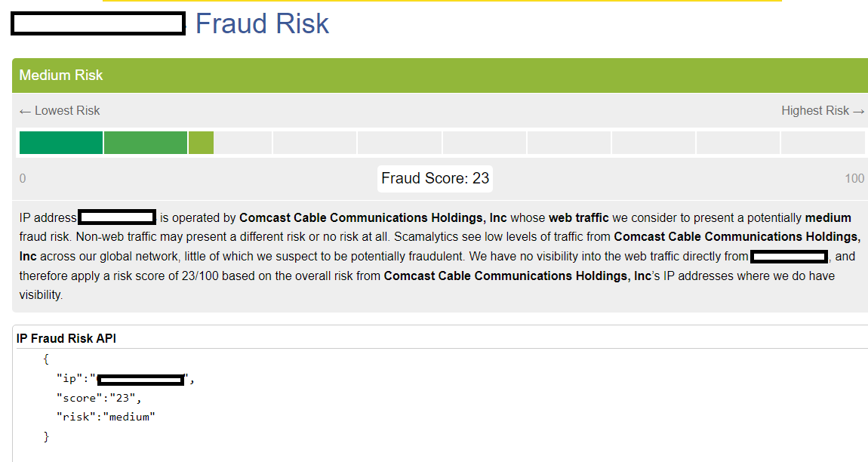Image resolution: width=868 pixels, height=462 pixels.
Task: Click the "Highest Risk →" label
Action: pyautogui.click(x=823, y=111)
